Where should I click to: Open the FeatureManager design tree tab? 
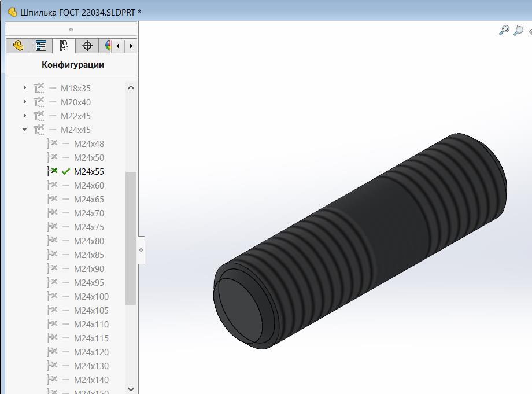tap(18, 46)
